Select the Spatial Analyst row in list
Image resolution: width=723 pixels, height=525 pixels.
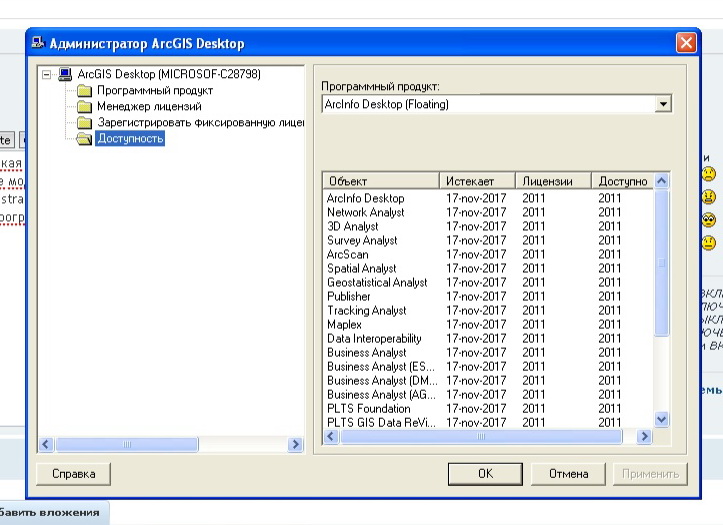[362, 269]
